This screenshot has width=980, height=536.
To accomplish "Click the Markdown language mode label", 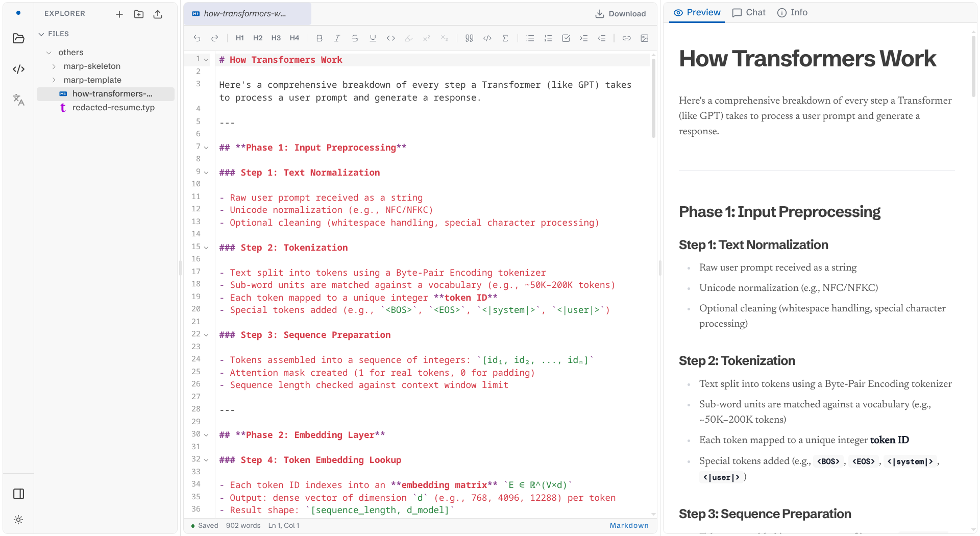I will point(629,525).
